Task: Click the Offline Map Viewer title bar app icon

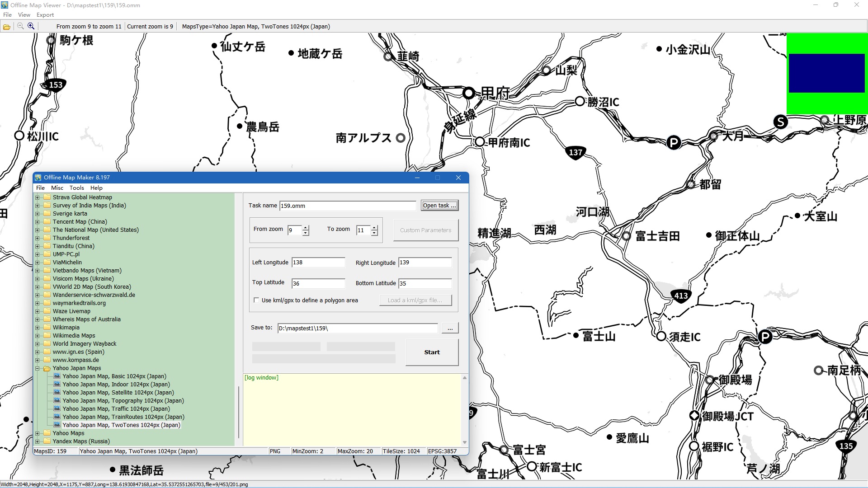Action: coord(5,5)
